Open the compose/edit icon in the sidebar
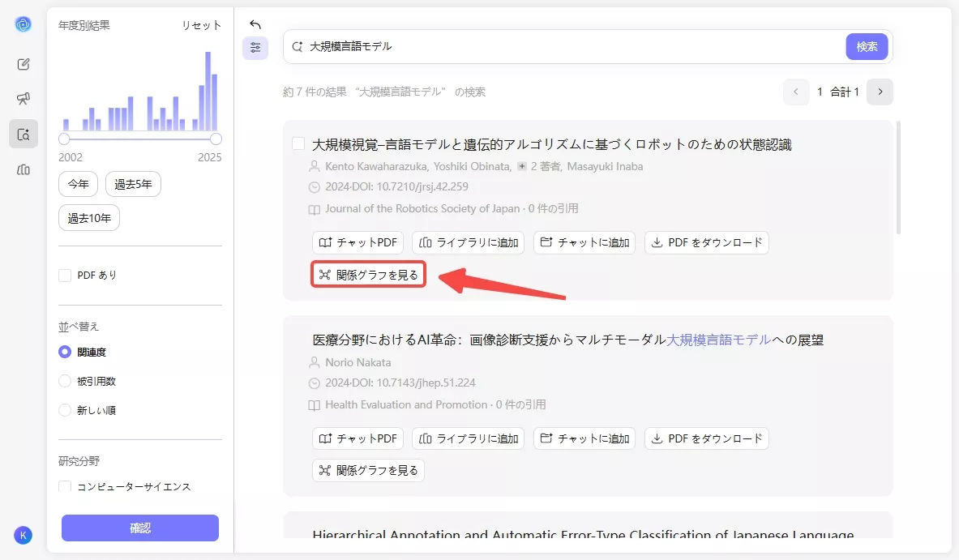959x560 pixels. [x=24, y=63]
